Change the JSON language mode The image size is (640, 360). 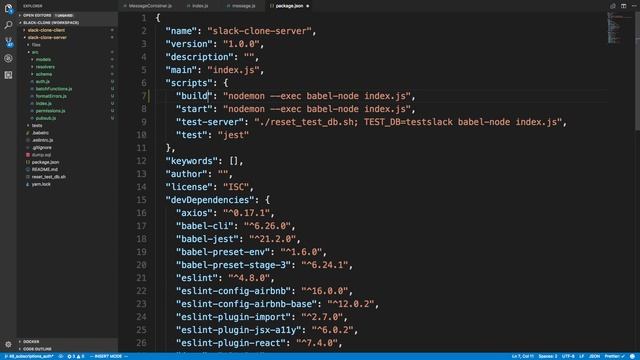pyautogui.click(x=594, y=356)
